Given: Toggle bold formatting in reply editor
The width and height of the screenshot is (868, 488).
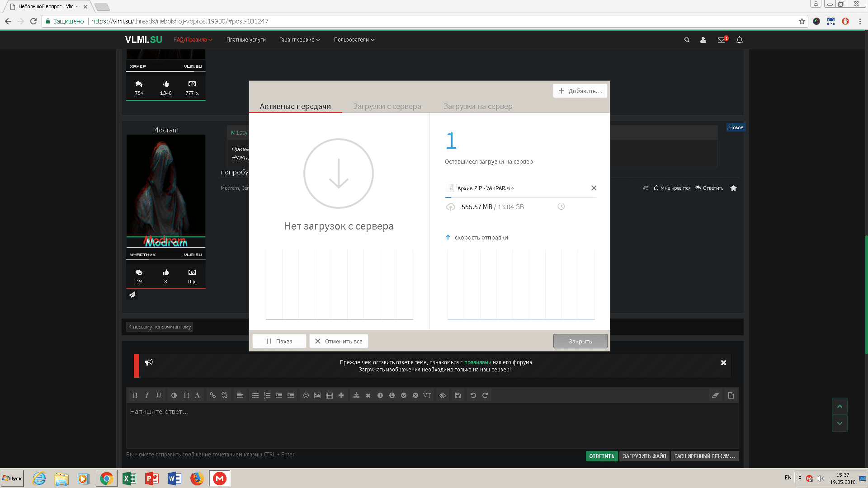Looking at the screenshot, I should (x=135, y=395).
